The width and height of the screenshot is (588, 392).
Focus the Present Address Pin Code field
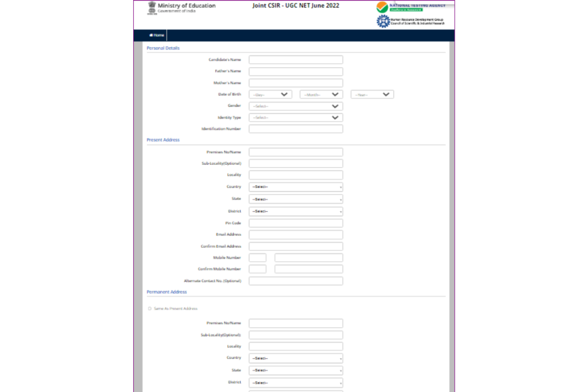pos(296,223)
